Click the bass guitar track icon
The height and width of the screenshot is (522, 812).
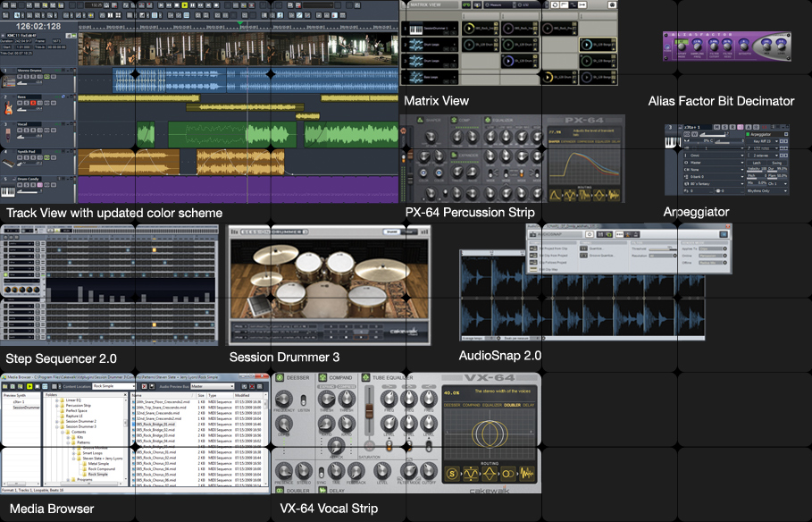click(8, 108)
